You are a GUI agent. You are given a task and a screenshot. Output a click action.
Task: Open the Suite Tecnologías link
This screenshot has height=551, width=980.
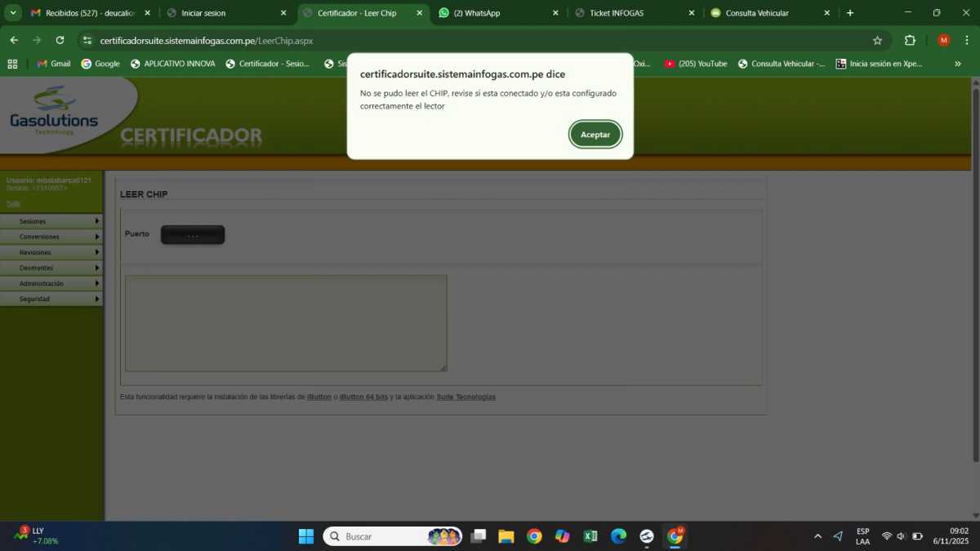465,397
